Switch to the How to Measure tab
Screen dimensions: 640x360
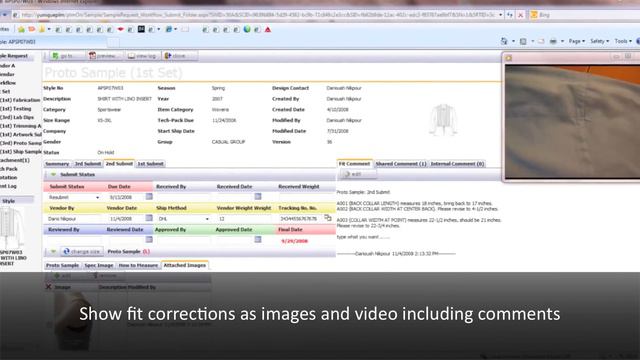click(x=138, y=265)
